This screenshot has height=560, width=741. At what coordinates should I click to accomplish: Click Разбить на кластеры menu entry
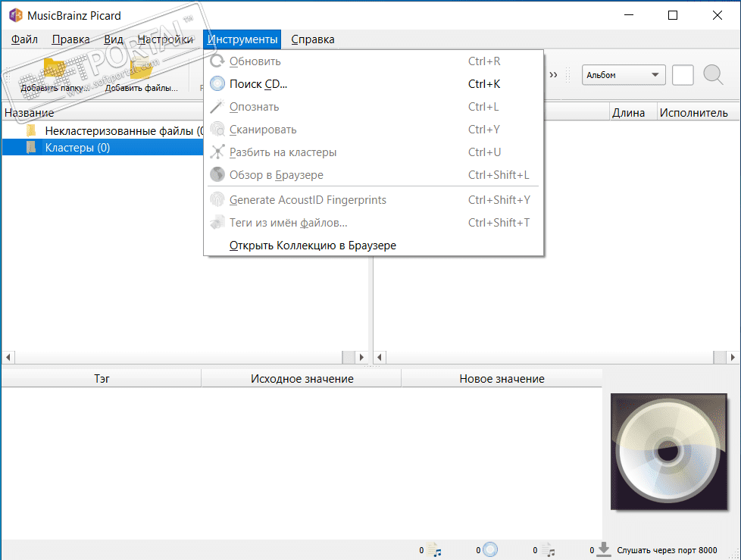click(x=374, y=152)
